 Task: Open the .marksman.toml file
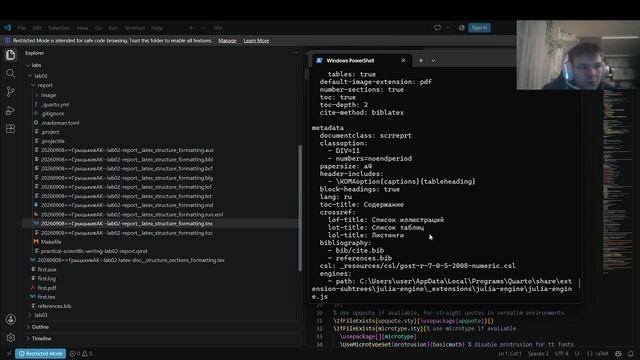(60, 123)
